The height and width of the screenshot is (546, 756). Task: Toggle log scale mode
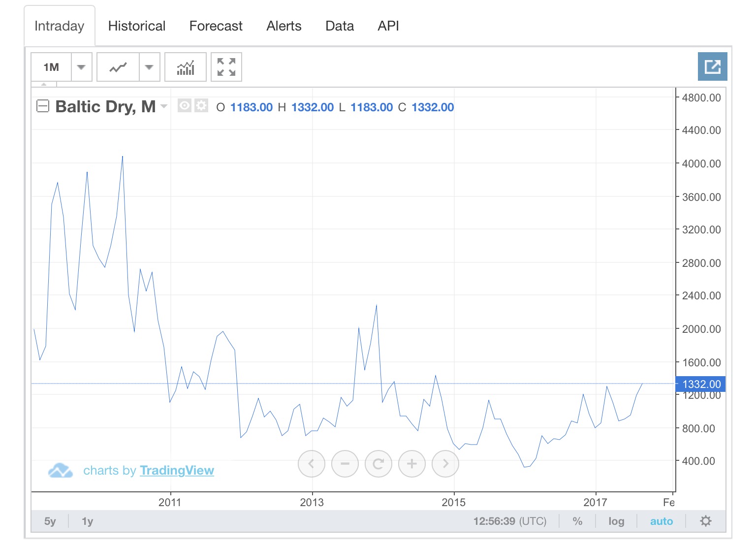tap(616, 521)
